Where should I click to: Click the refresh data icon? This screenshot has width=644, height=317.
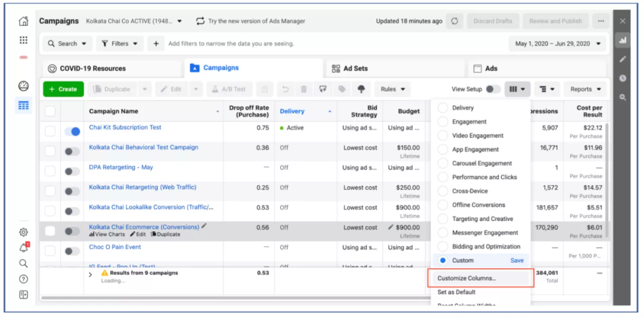click(x=454, y=21)
